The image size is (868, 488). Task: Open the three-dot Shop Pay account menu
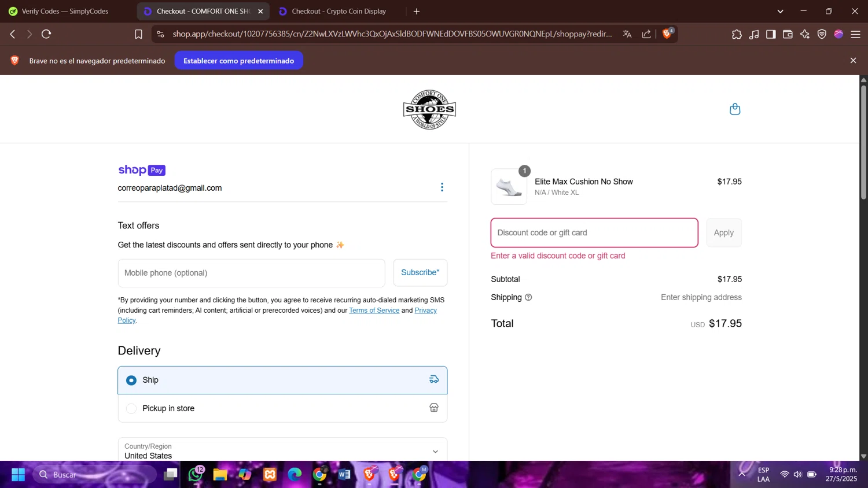[x=442, y=187]
